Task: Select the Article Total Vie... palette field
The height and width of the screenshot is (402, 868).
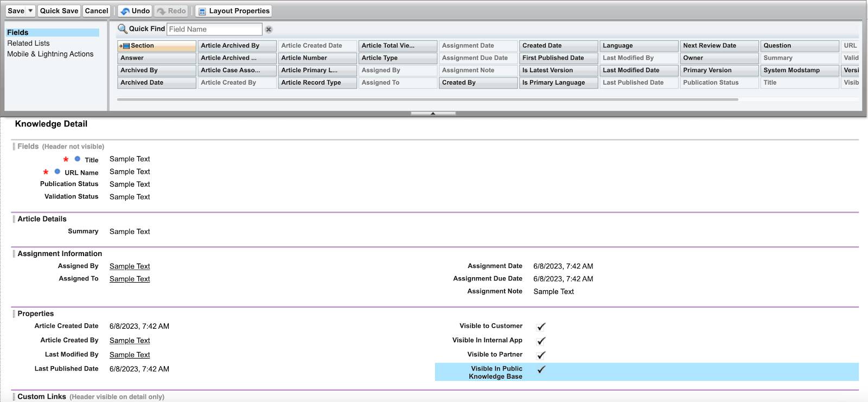Action: (x=398, y=46)
